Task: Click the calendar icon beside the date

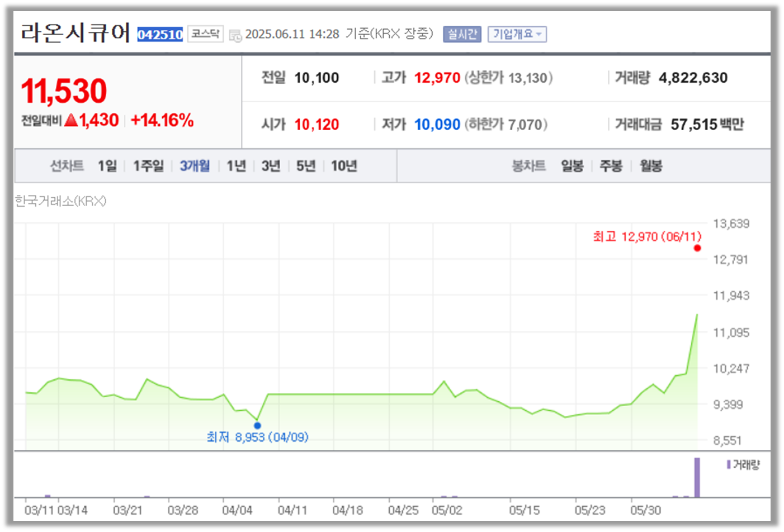Action: coord(235,35)
